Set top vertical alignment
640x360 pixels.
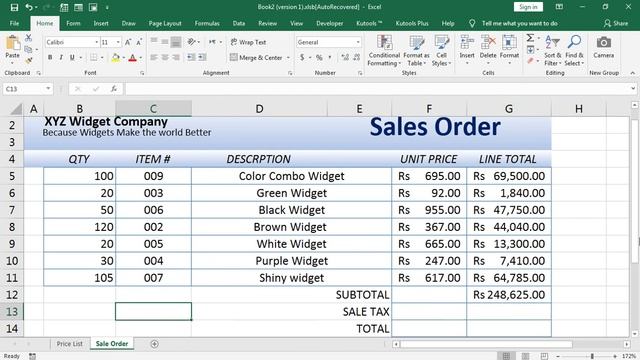click(154, 42)
